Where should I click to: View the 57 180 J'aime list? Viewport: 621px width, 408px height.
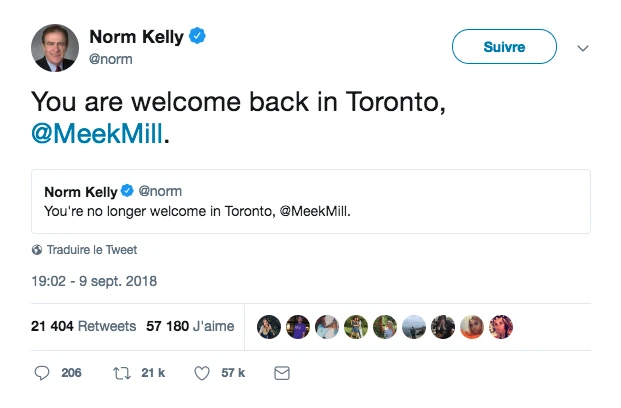tap(190, 326)
